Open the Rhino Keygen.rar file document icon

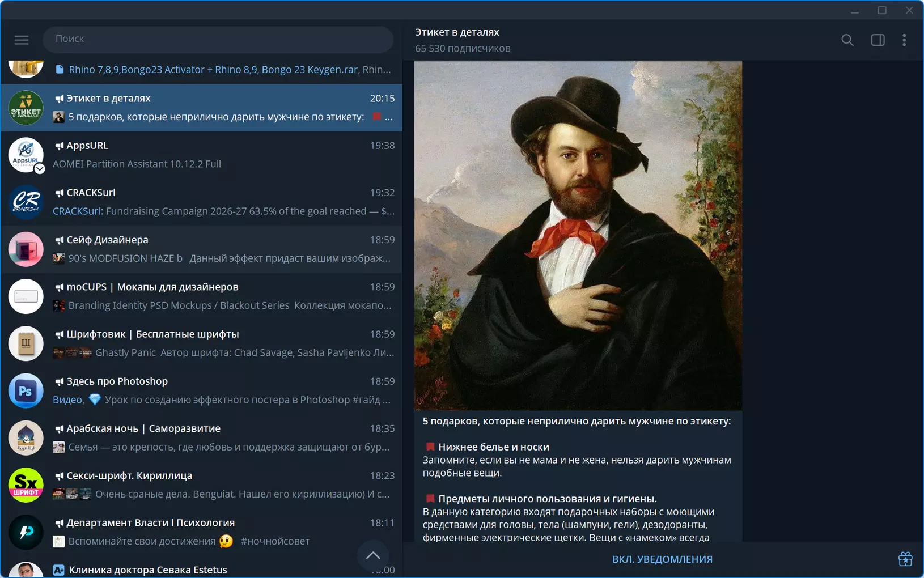point(60,69)
